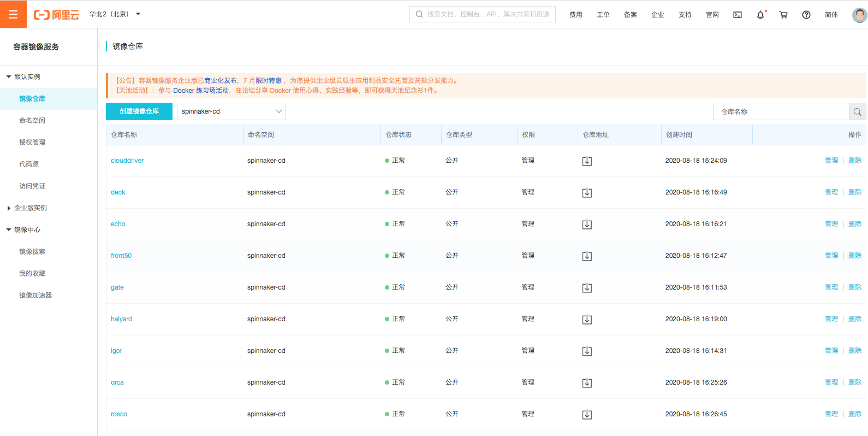Click 官网 in the top navigation
Image resolution: width=868 pixels, height=436 pixels.
click(712, 15)
